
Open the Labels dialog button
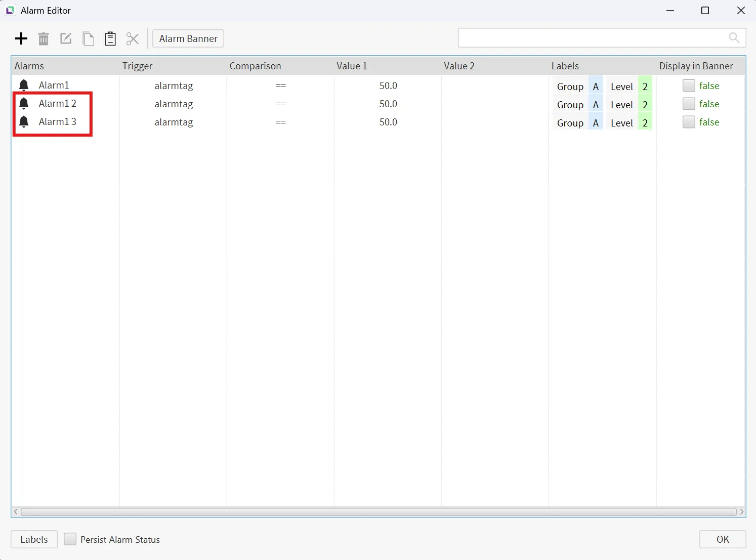coord(34,539)
